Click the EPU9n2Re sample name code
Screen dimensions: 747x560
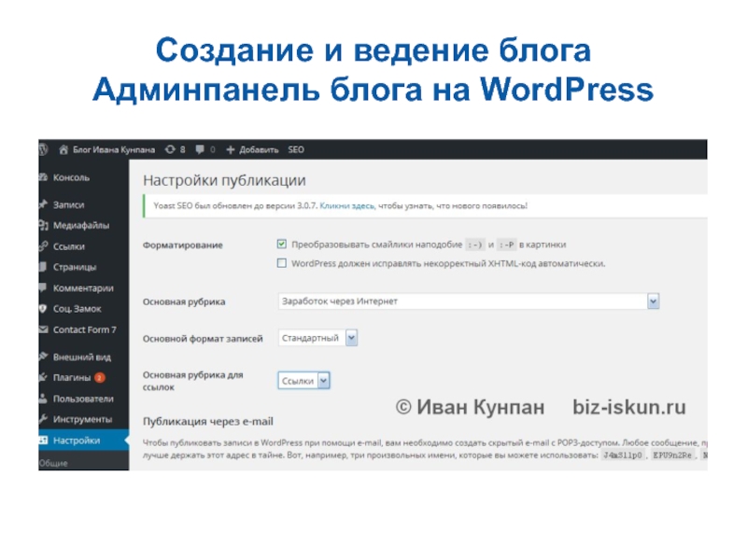pos(672,455)
